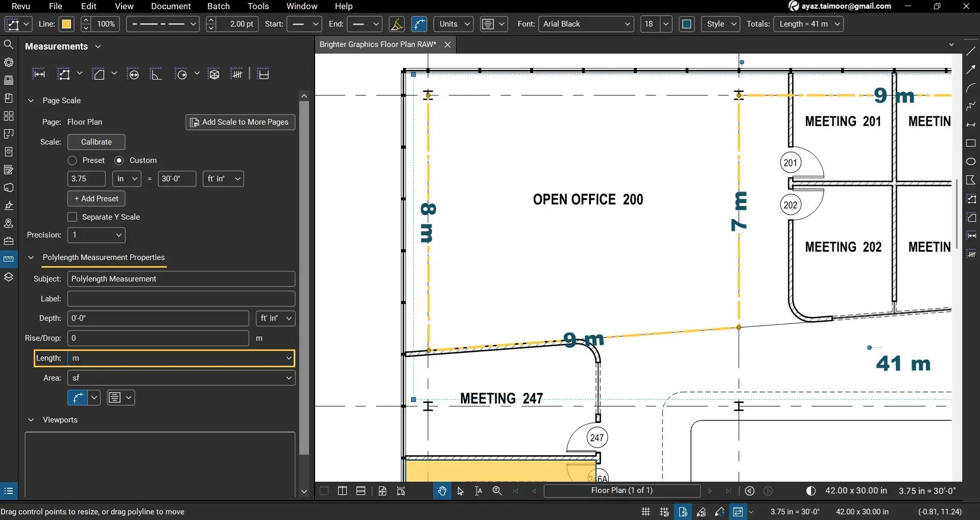980x520 pixels.
Task: Select the Preset scale radio button
Action: 72,160
